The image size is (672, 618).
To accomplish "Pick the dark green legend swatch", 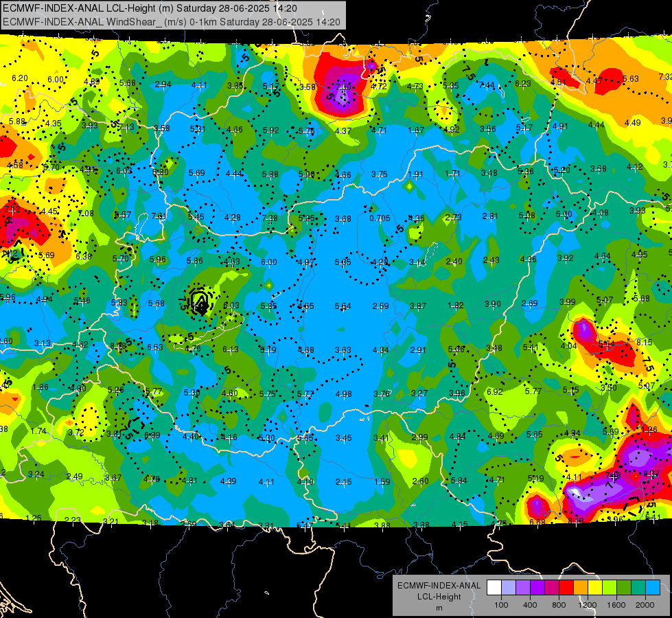I will [624, 588].
